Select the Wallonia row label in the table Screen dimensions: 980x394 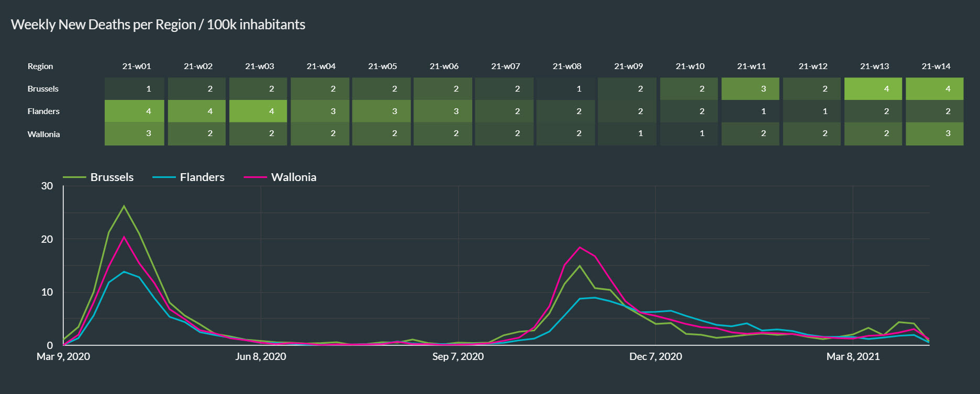(43, 134)
